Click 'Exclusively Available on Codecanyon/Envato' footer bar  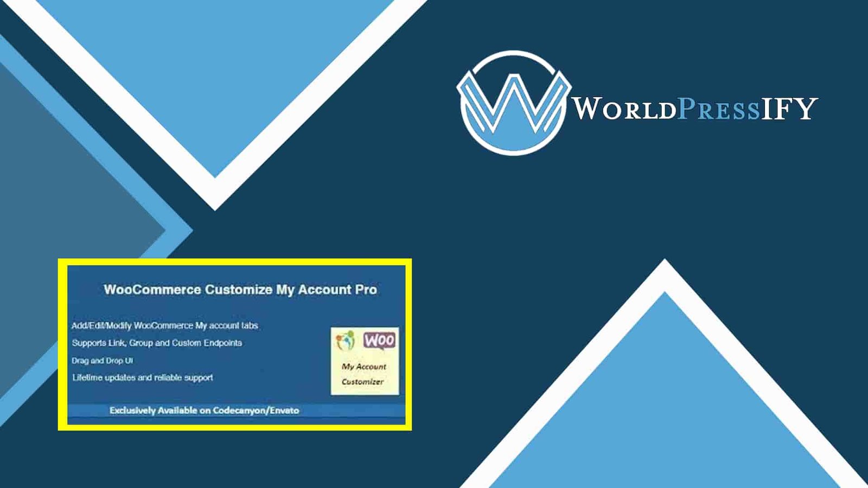(204, 410)
